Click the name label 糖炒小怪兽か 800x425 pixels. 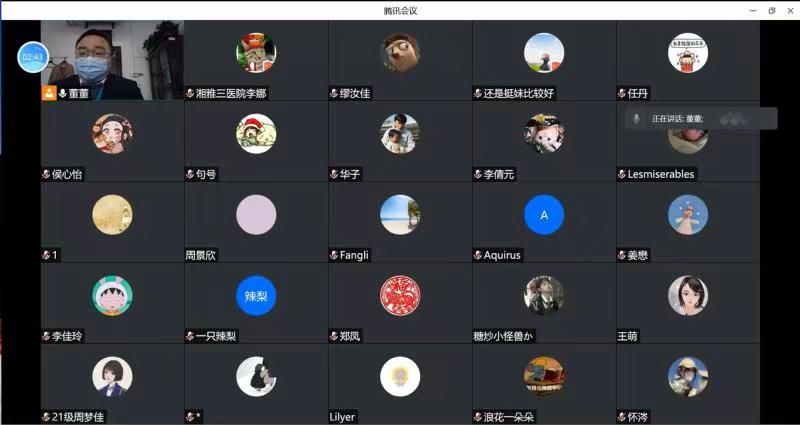[506, 336]
